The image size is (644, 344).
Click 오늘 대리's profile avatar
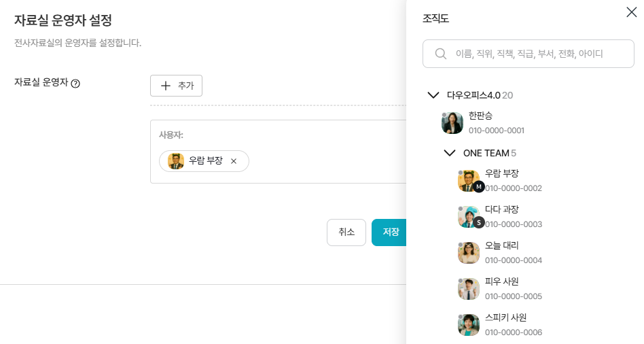[x=469, y=253]
